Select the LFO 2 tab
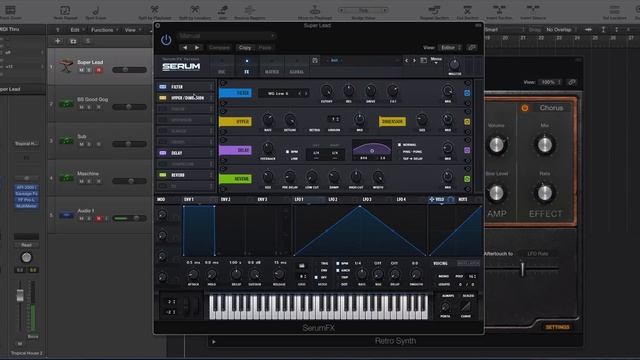640x360 pixels. [333, 200]
